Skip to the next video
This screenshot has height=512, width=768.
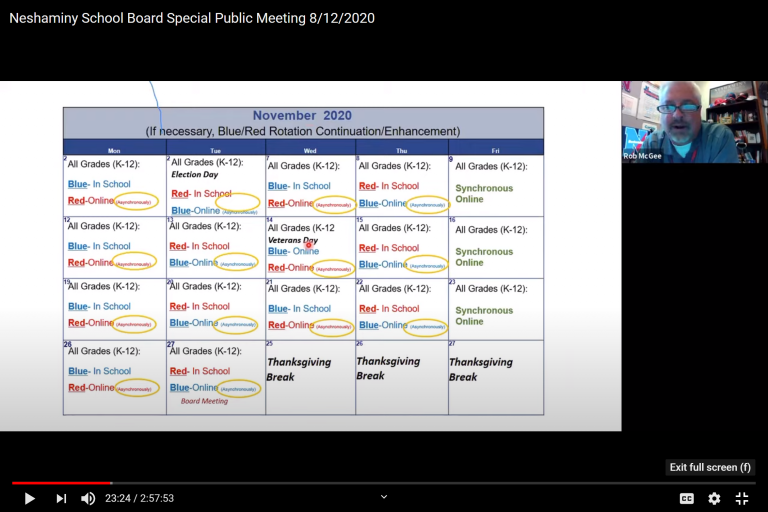(61, 498)
